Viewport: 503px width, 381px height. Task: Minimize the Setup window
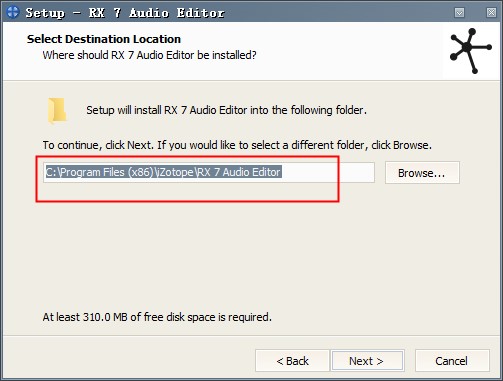click(459, 13)
